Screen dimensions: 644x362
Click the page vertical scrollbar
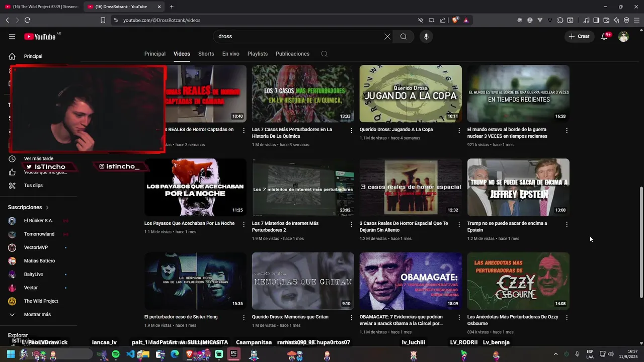coord(641,242)
